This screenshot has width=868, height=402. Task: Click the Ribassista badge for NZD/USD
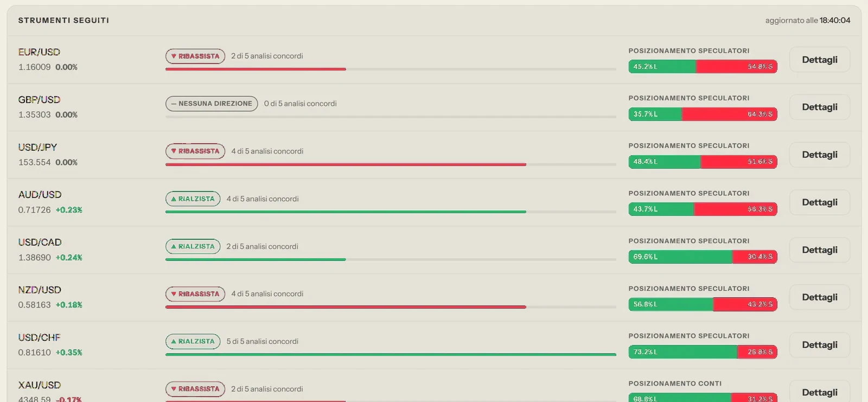(x=195, y=294)
